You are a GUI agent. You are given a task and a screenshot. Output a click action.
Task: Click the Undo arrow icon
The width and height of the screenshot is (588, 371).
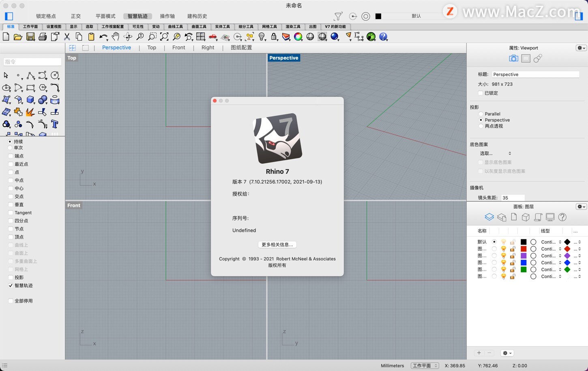pyautogui.click(x=103, y=37)
